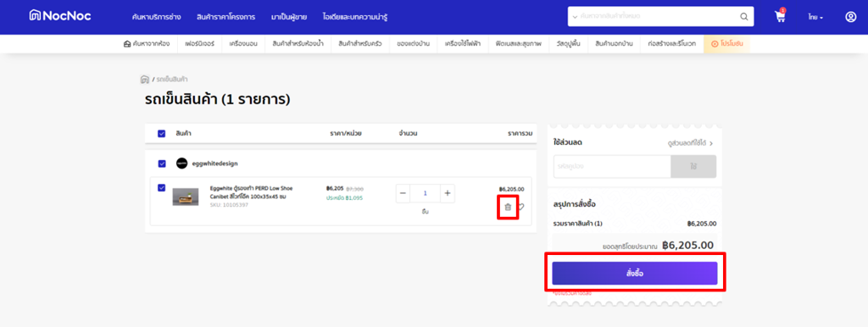Click the สั่งซื้อ order button

(x=634, y=274)
